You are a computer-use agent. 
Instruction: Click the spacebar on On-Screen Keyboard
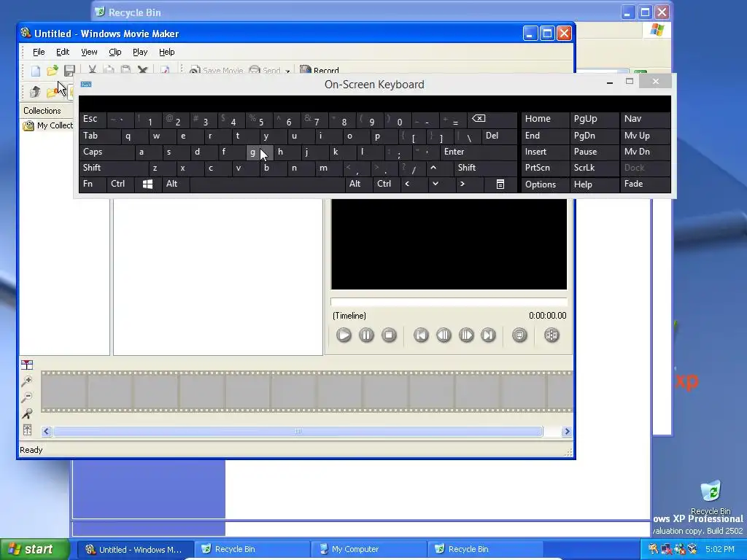click(x=267, y=184)
